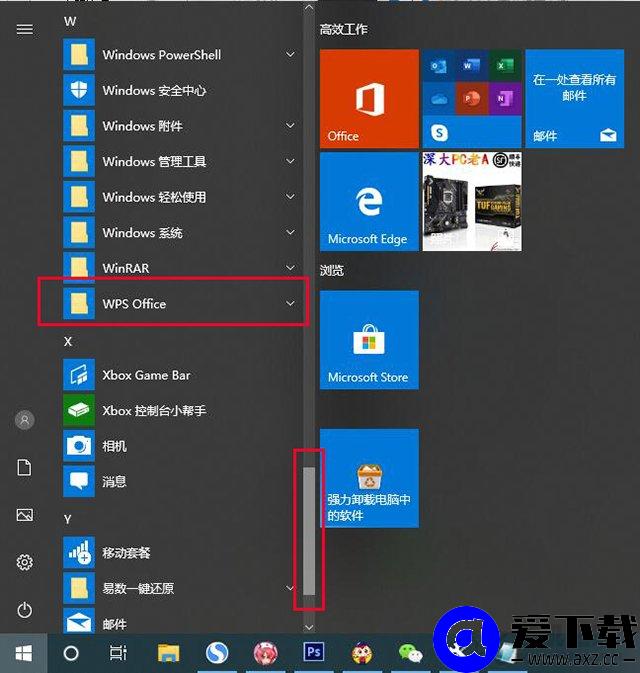Click the cartoon face taskbar icon

(362, 654)
